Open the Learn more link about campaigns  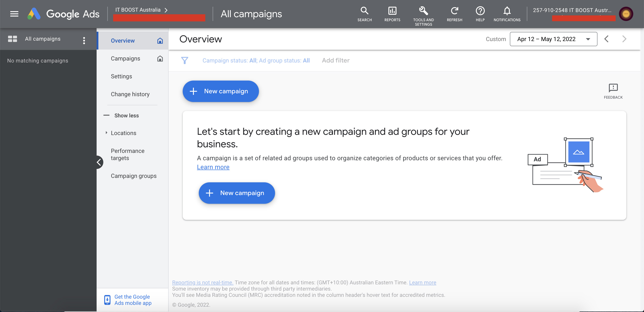tap(213, 167)
